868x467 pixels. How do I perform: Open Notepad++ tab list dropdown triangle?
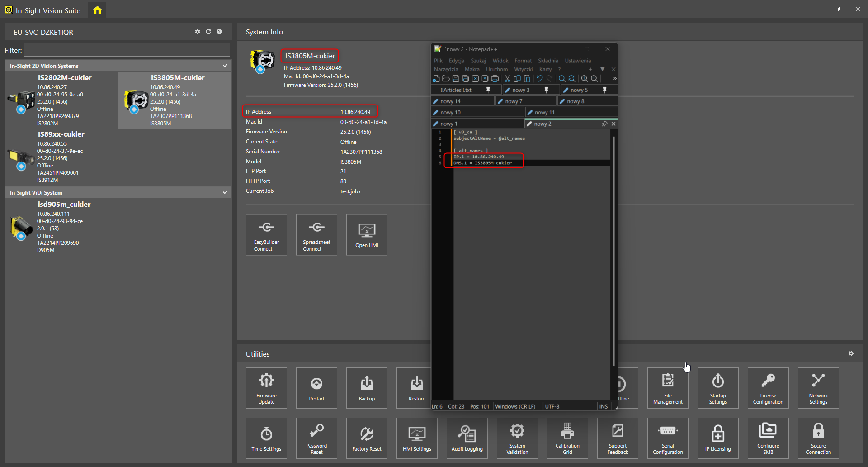tap(602, 69)
